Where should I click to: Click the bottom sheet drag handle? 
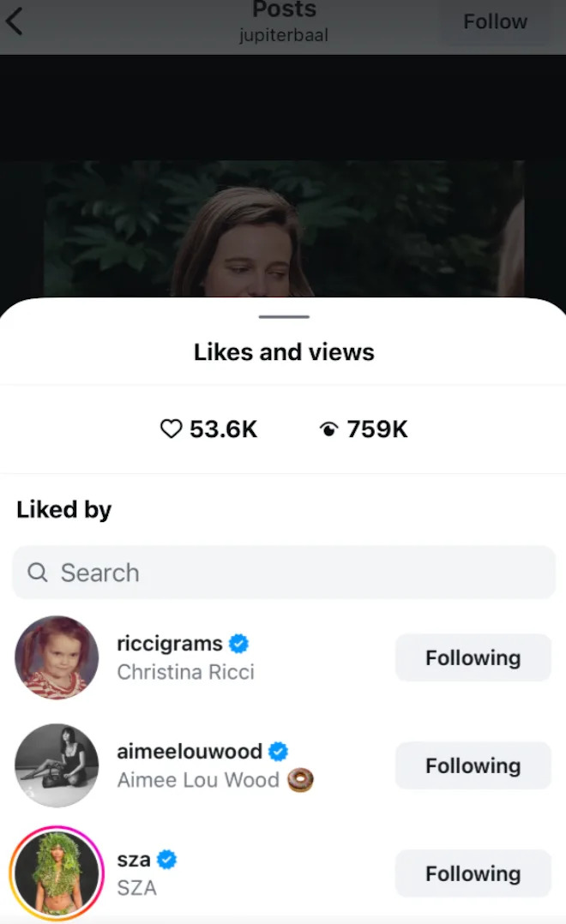pyautogui.click(x=283, y=316)
